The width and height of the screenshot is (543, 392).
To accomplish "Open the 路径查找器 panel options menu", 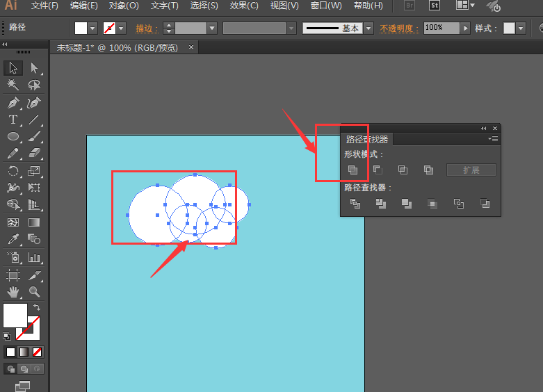I will coord(493,139).
